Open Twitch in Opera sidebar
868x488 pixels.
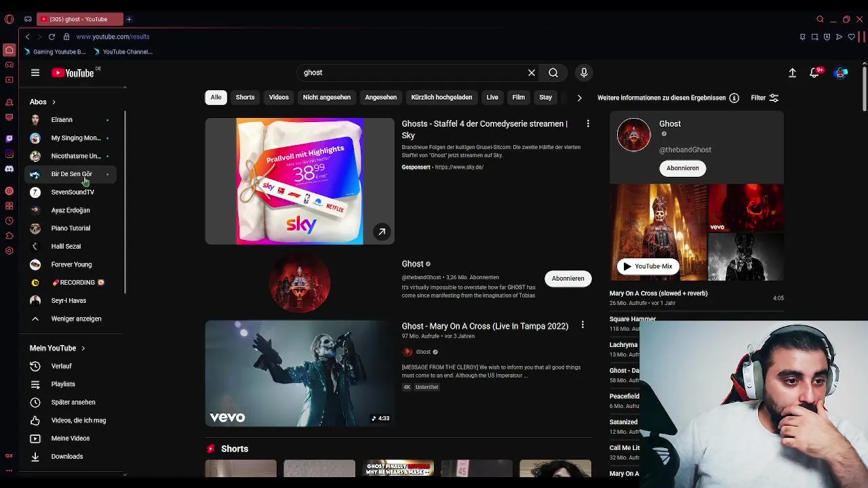9,138
